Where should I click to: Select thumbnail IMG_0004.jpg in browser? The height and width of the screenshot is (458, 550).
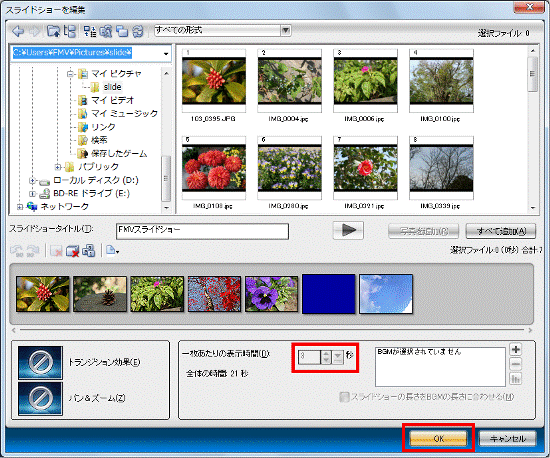pos(289,81)
